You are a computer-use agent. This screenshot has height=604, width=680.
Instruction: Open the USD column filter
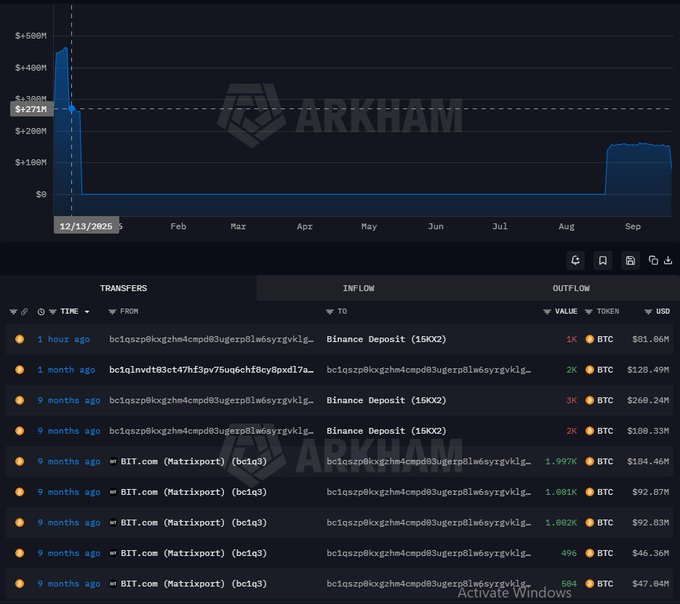648,311
